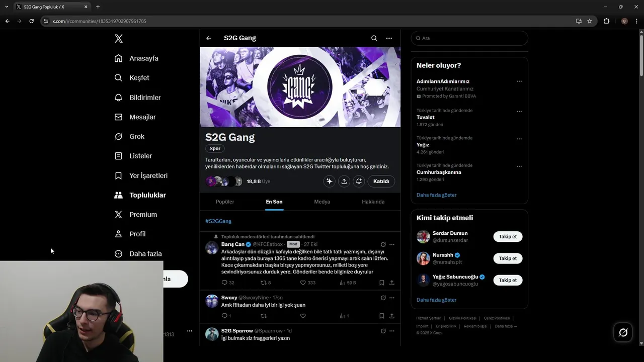Show more trends with Daha fazla göster
Image resolution: width=644 pixels, height=362 pixels.
pos(436,195)
